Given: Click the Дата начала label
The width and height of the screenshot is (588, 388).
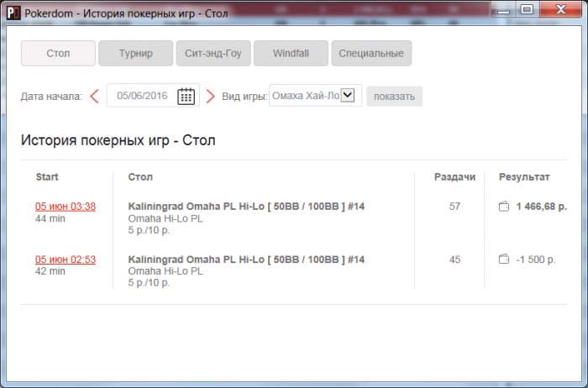Looking at the screenshot, I should pos(51,97).
